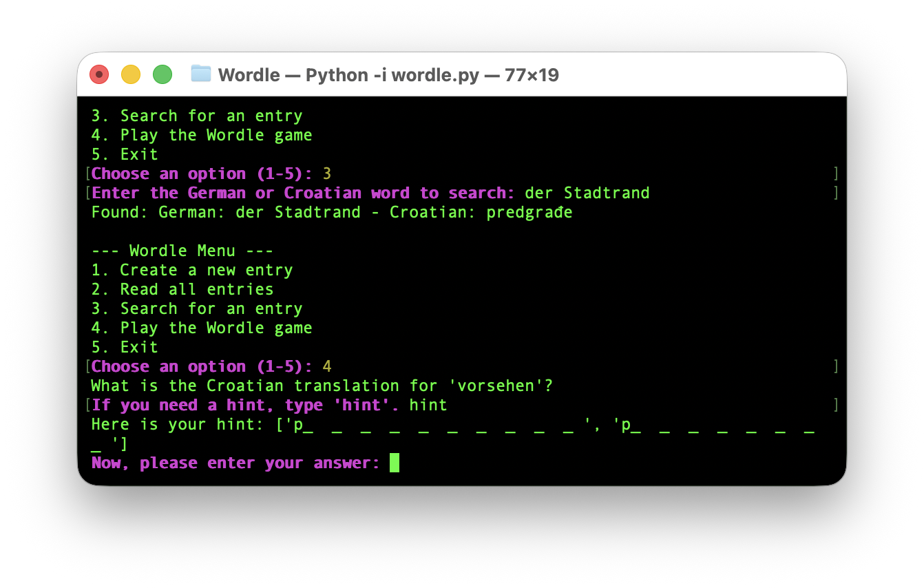Click the typed search term 'der Stadtrand'
The width and height of the screenshot is (924, 588).
(587, 193)
